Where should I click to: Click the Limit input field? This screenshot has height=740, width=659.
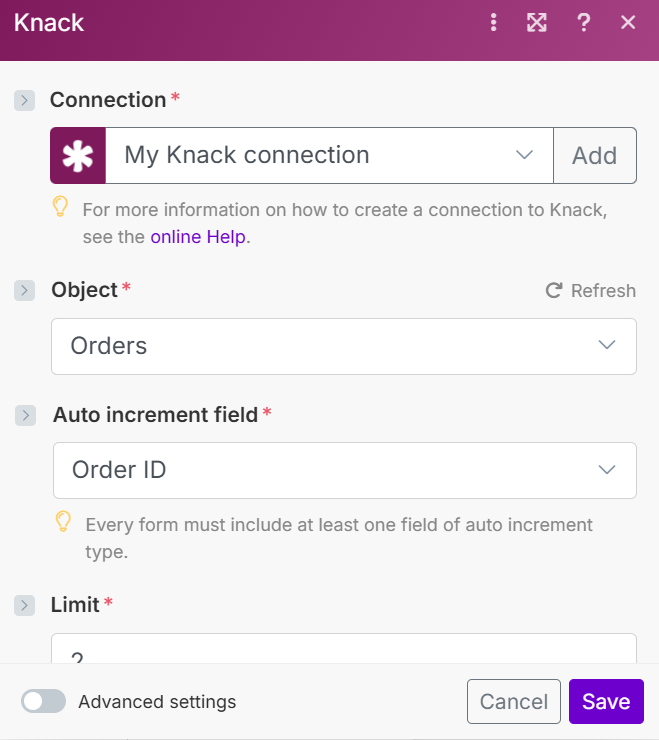pos(343,650)
